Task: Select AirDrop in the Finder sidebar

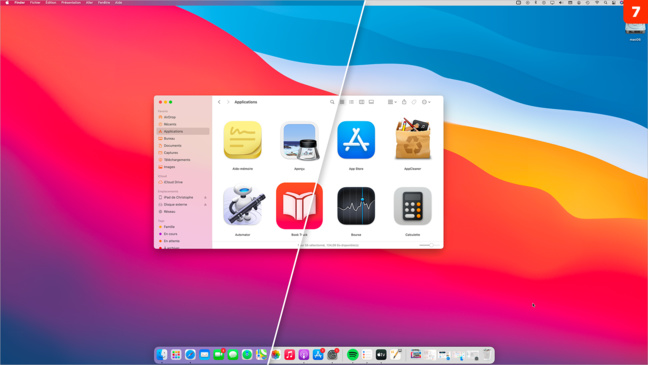Action: [183, 117]
